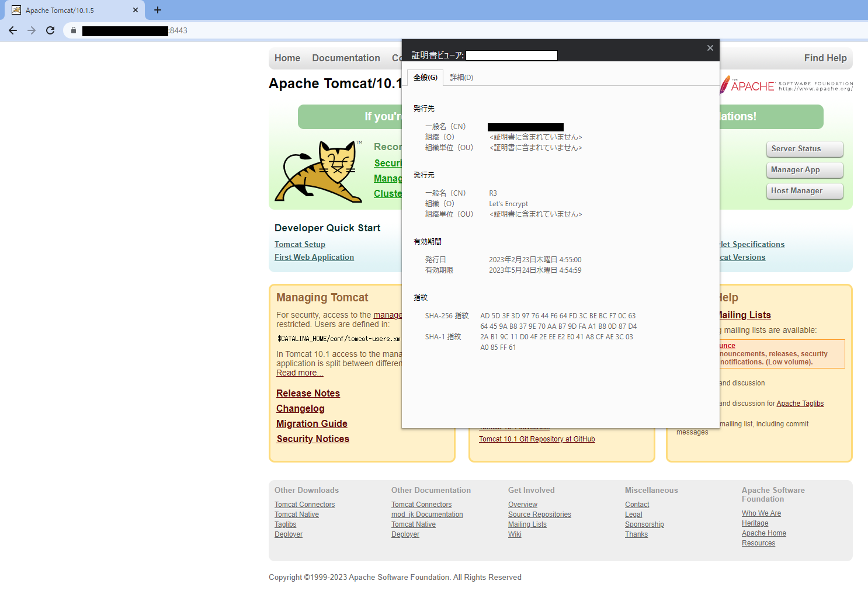Viewport: 868px width, 591px height.
Task: Open Source Repositories under Get Involved
Action: point(539,514)
